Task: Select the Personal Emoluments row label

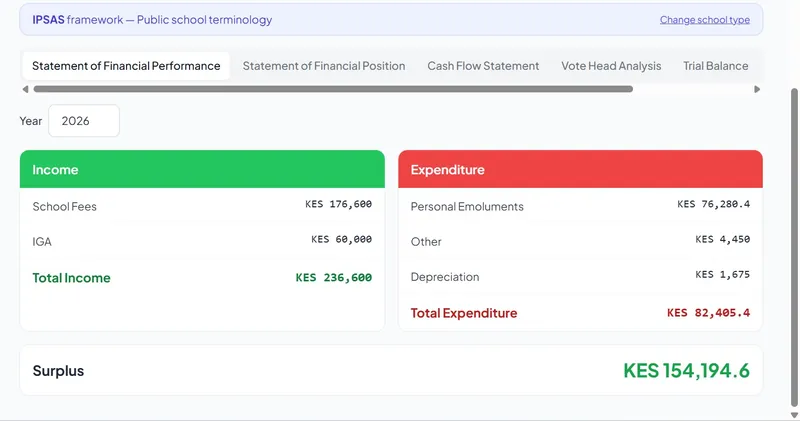Action: point(467,207)
